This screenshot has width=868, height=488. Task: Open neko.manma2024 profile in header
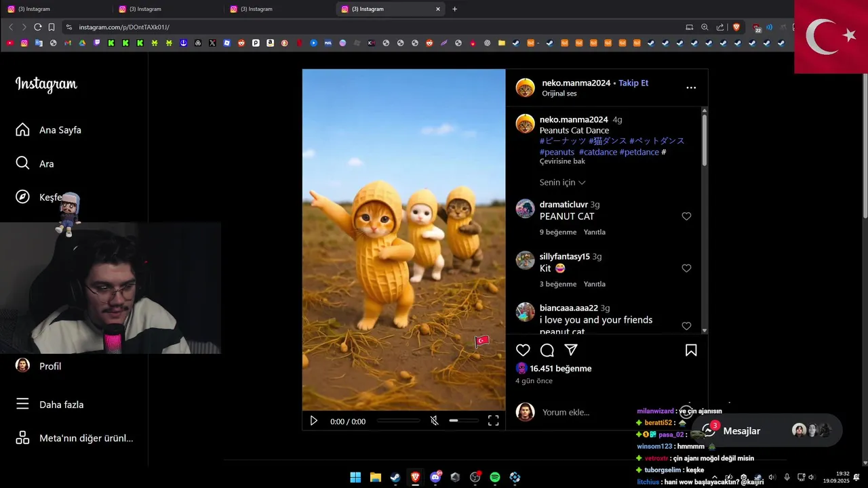tap(576, 83)
